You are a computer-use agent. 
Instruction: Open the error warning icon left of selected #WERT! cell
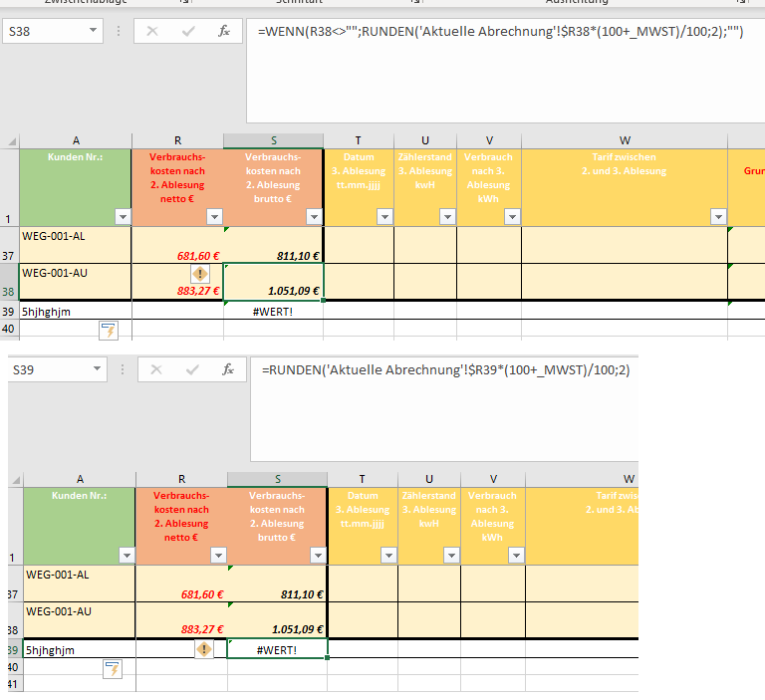(204, 649)
